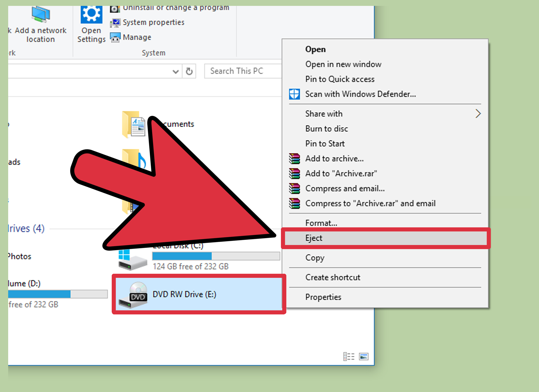Click the Windows Defender shield icon

(x=295, y=94)
